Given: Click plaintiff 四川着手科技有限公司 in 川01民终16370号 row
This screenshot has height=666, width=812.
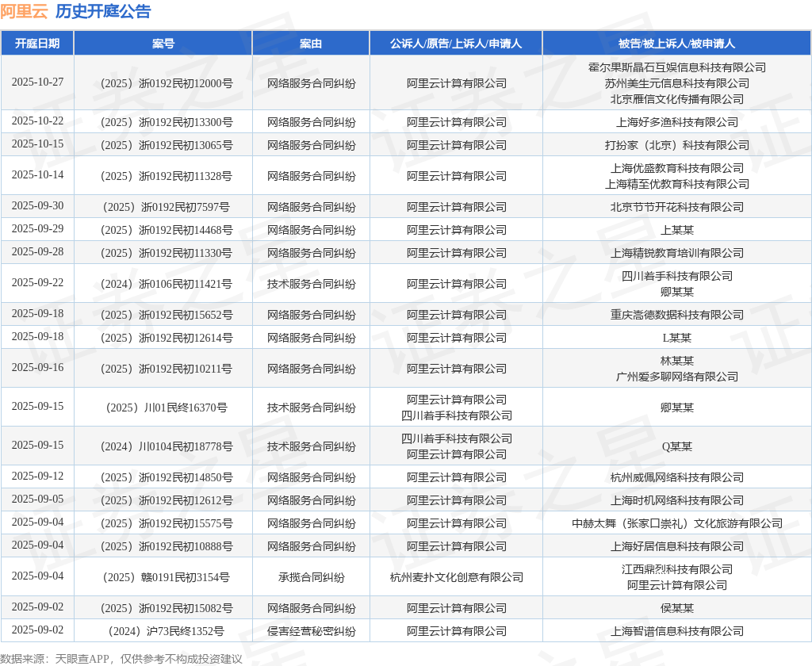Looking at the screenshot, I should point(456,415).
